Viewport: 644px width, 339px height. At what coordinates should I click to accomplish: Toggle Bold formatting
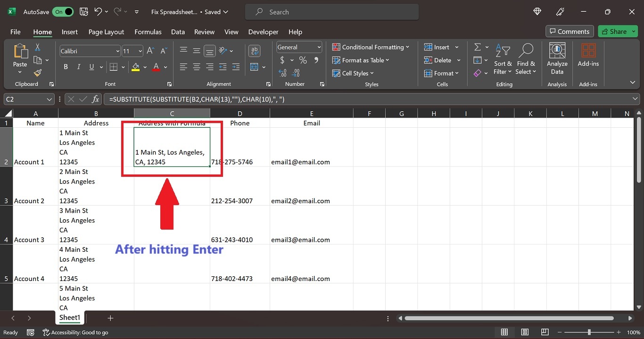click(66, 67)
